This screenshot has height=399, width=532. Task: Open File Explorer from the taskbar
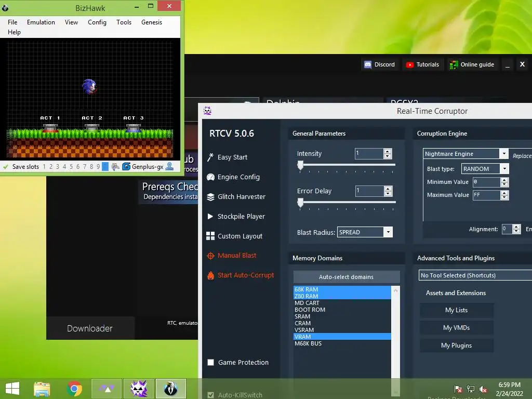coord(42,389)
